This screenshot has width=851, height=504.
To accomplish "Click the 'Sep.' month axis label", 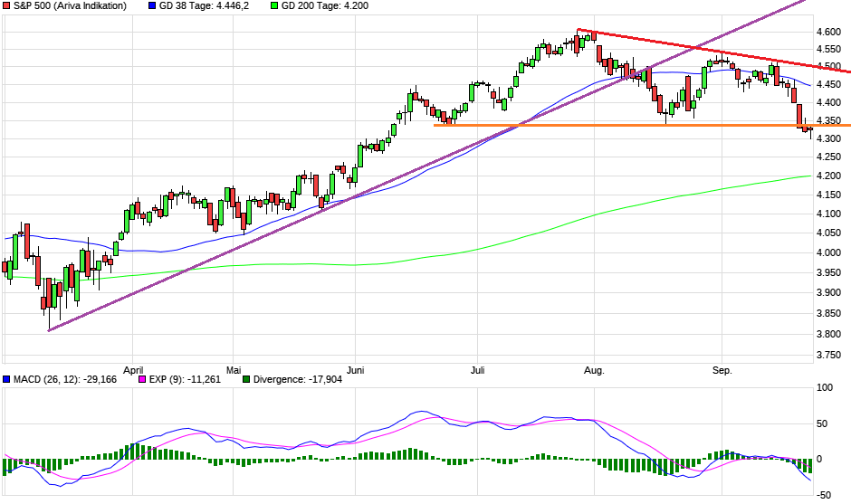I will [x=722, y=371].
